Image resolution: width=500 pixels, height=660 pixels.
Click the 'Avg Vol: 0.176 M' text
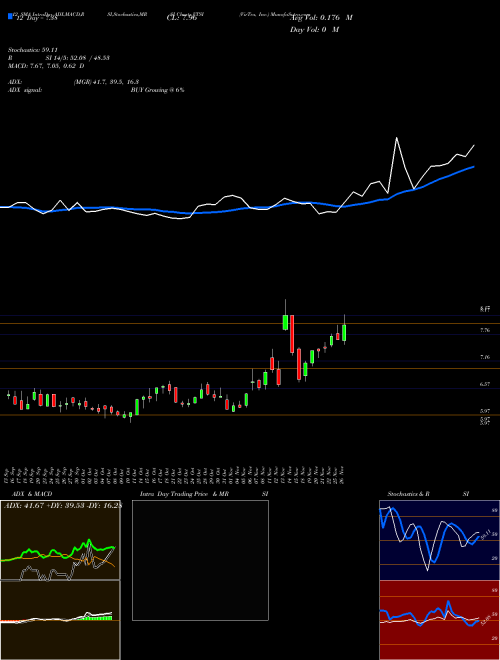pyautogui.click(x=321, y=18)
